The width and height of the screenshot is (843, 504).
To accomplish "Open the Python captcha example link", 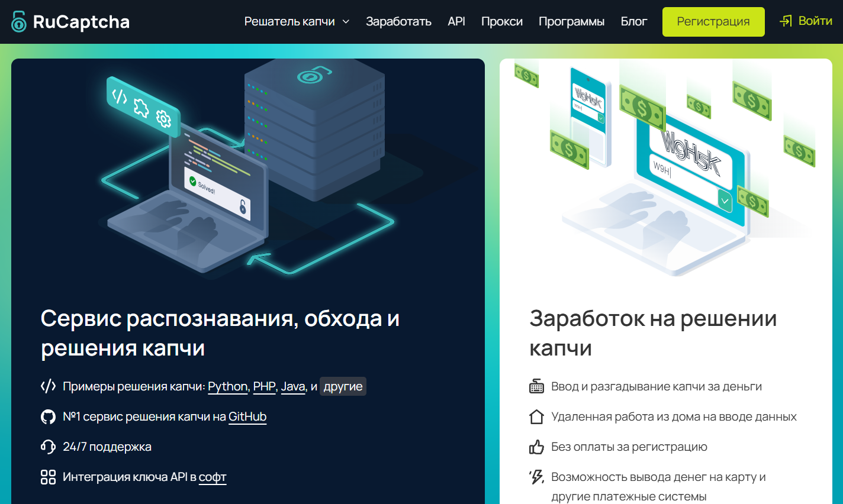I will click(x=227, y=386).
